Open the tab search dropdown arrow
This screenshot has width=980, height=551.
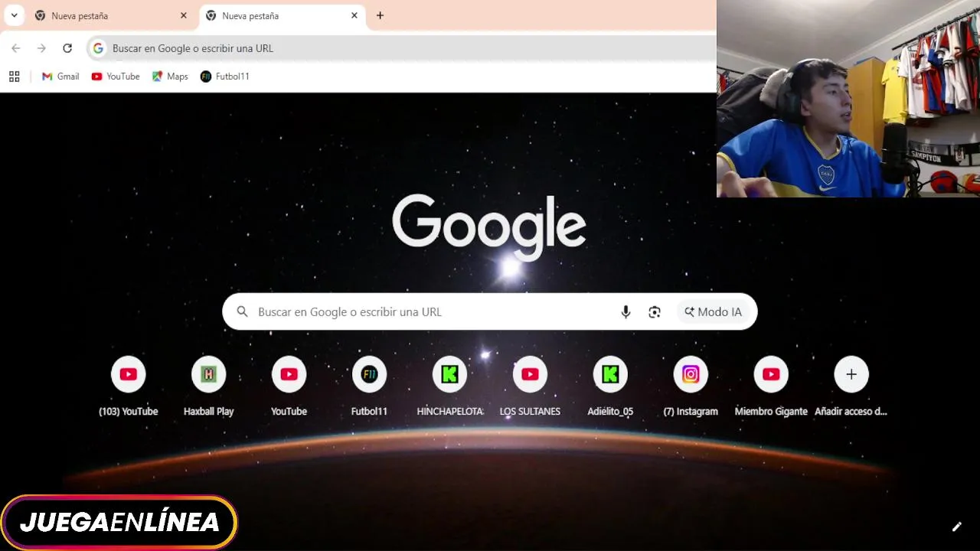click(x=14, y=15)
